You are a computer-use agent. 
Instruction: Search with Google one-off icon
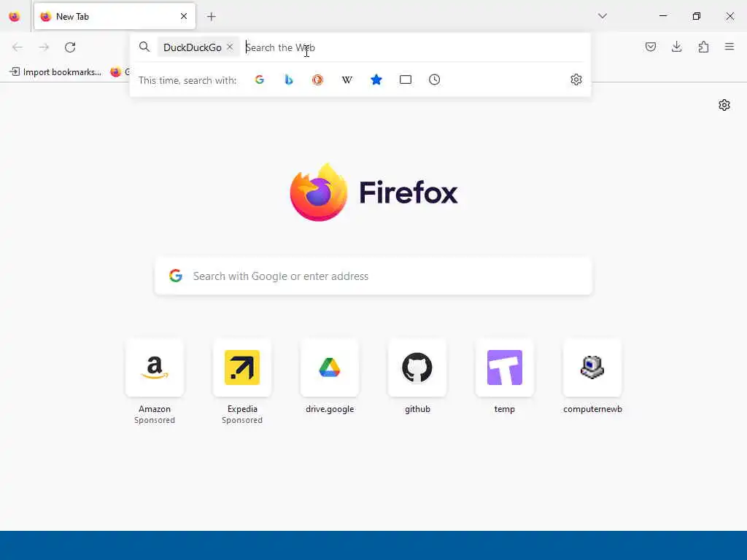[259, 80]
